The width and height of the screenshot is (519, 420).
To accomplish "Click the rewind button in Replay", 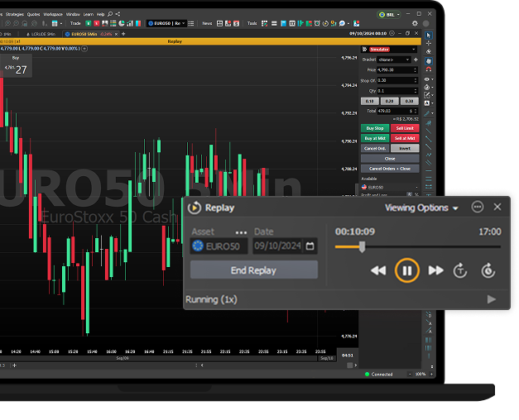I will coord(378,270).
